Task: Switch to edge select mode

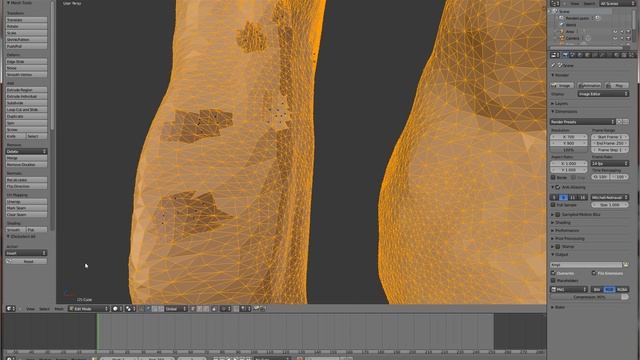Action: click(200, 309)
